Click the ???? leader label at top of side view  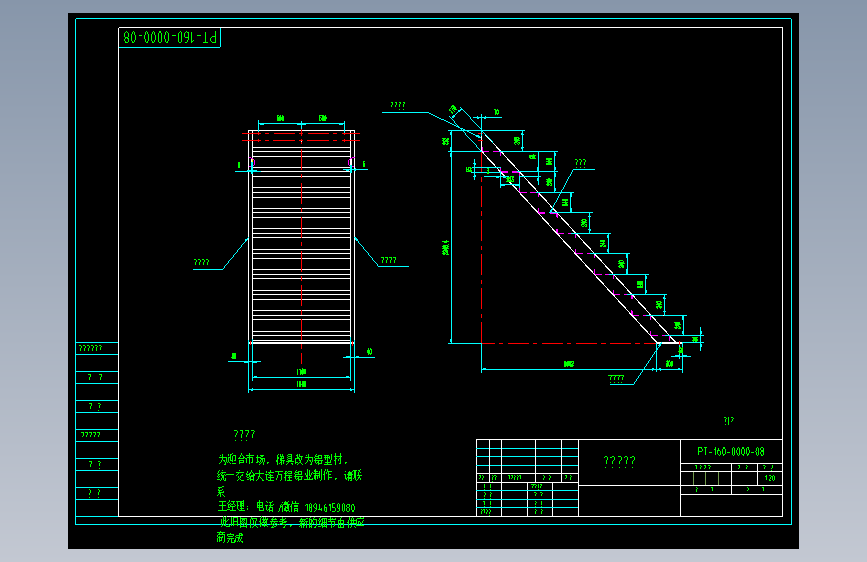398,105
